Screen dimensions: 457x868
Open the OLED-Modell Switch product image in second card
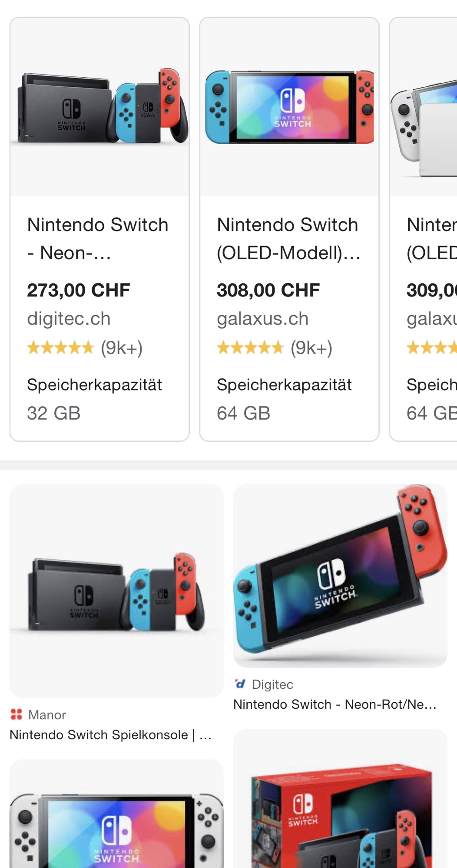tap(289, 107)
